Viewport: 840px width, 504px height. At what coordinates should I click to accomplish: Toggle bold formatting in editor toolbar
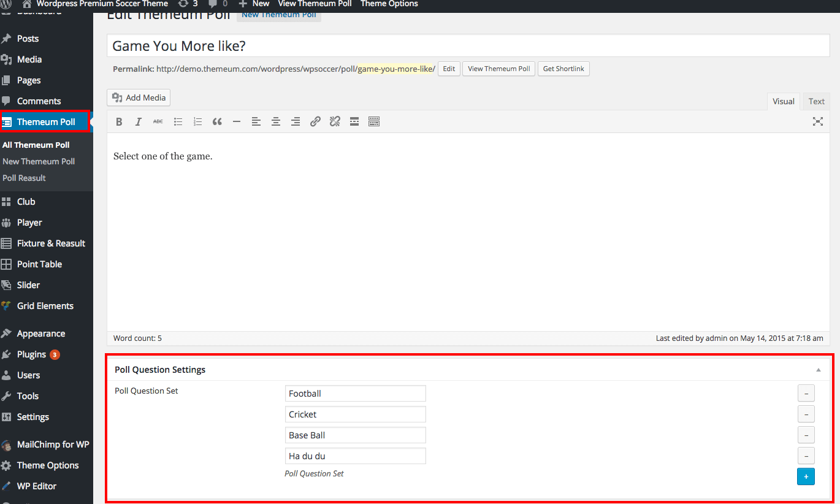point(119,122)
